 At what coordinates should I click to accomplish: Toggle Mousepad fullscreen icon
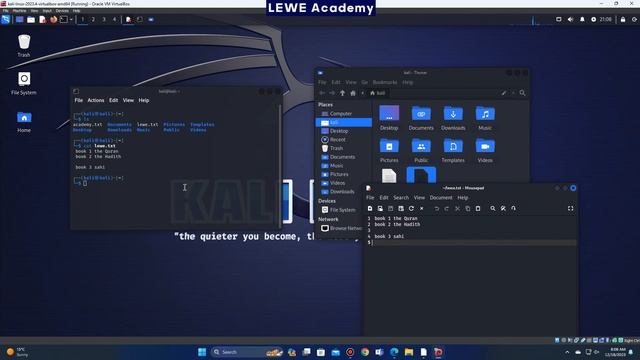pos(570,209)
